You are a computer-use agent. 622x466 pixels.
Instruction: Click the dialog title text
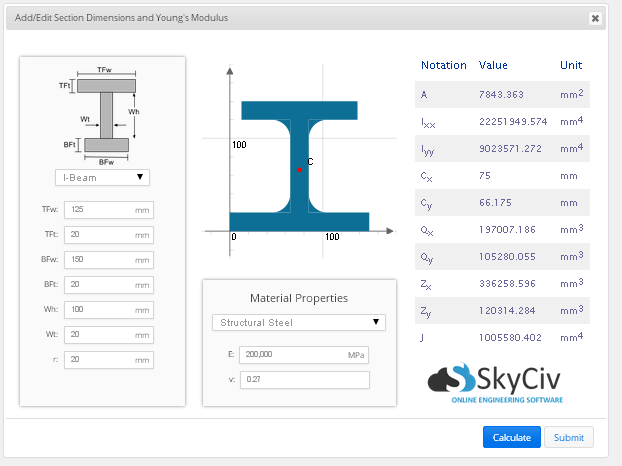click(121, 18)
